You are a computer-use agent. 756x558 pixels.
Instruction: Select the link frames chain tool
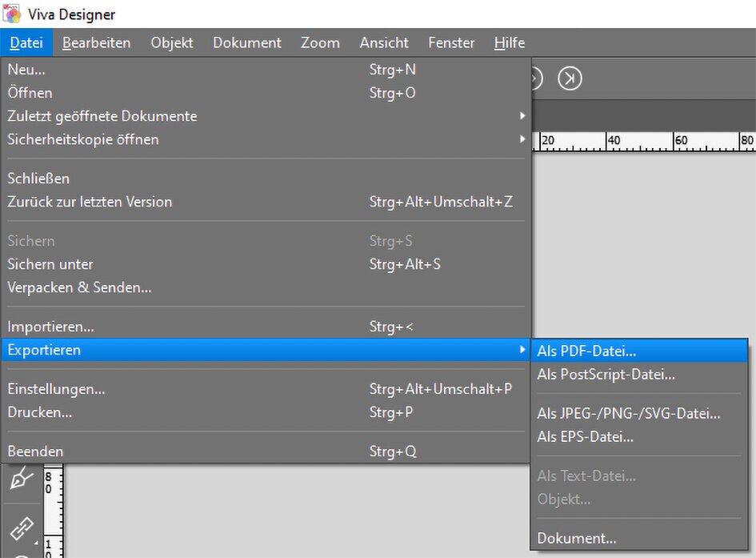(22, 528)
